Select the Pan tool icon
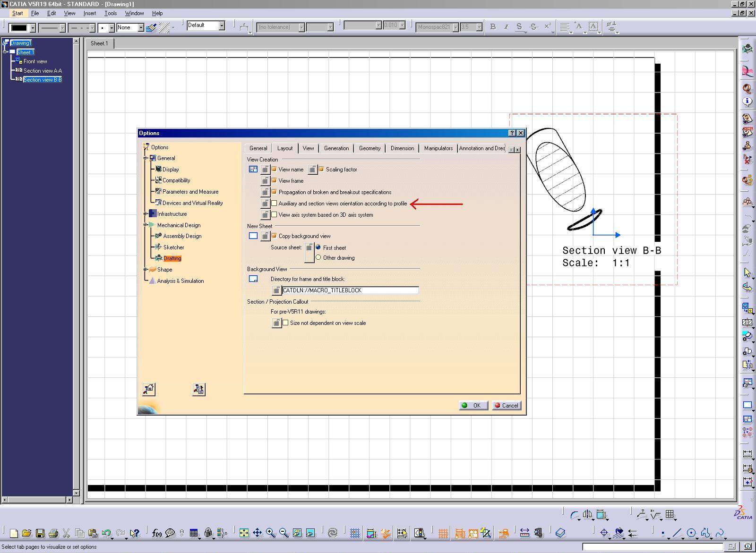756x553 pixels. click(x=258, y=533)
